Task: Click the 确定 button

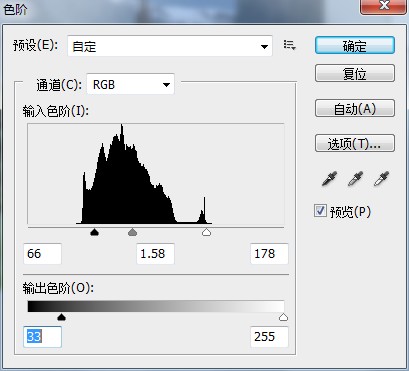Action: coord(355,45)
